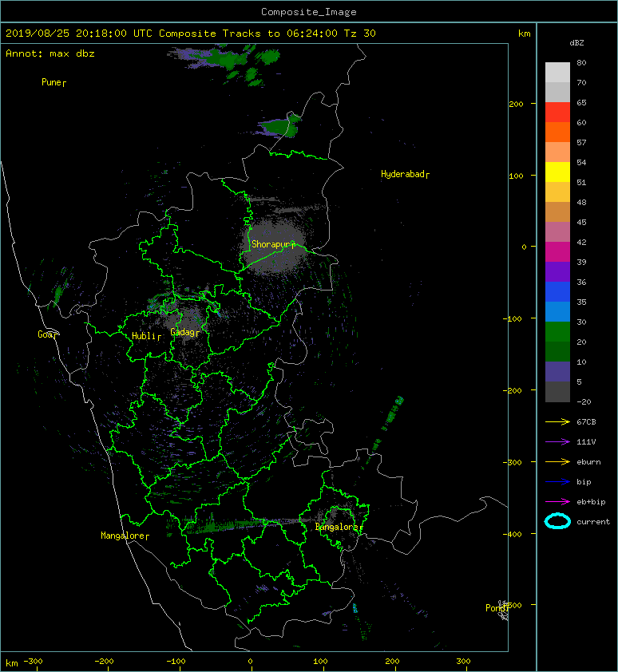Viewport: 618px width, 672px height.
Task: Select the dark green 10-20 dBZ swatch
Action: point(557,351)
